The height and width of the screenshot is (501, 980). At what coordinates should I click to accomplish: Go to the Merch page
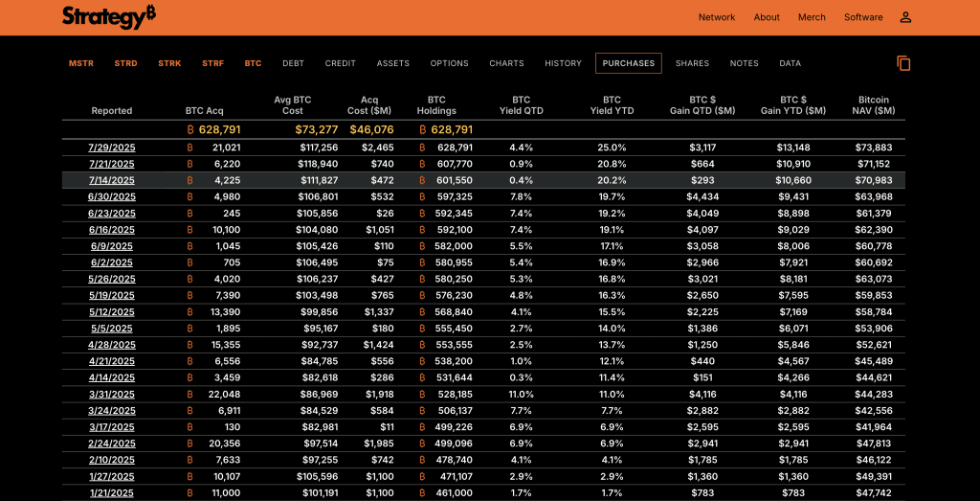(812, 17)
